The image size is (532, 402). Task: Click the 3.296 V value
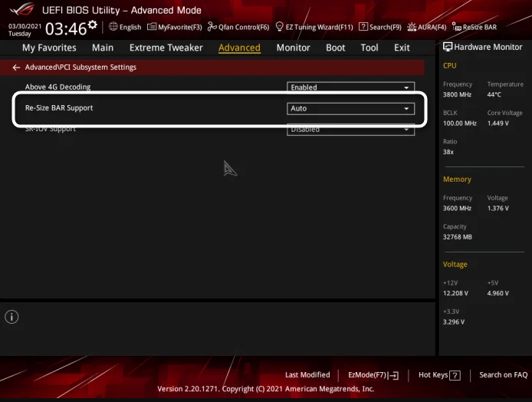tap(454, 322)
